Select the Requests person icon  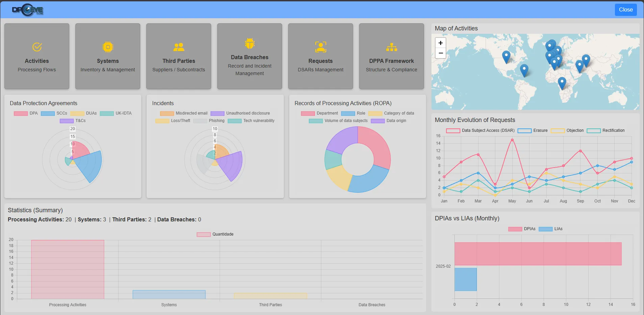(320, 47)
